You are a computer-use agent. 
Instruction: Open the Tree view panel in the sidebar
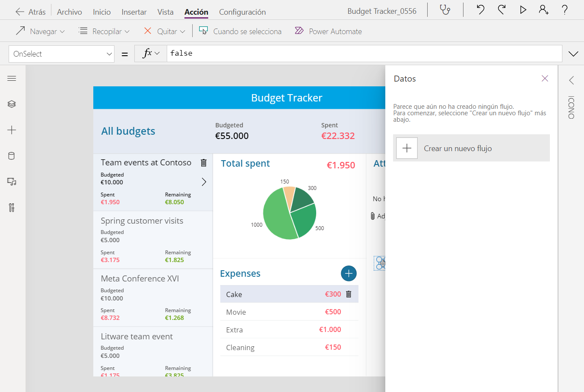coord(12,104)
